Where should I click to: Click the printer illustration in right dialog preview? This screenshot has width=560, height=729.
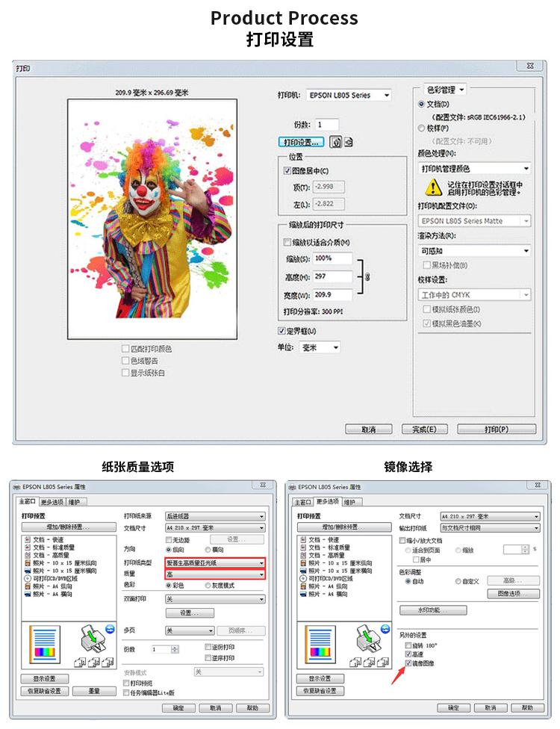(369, 638)
